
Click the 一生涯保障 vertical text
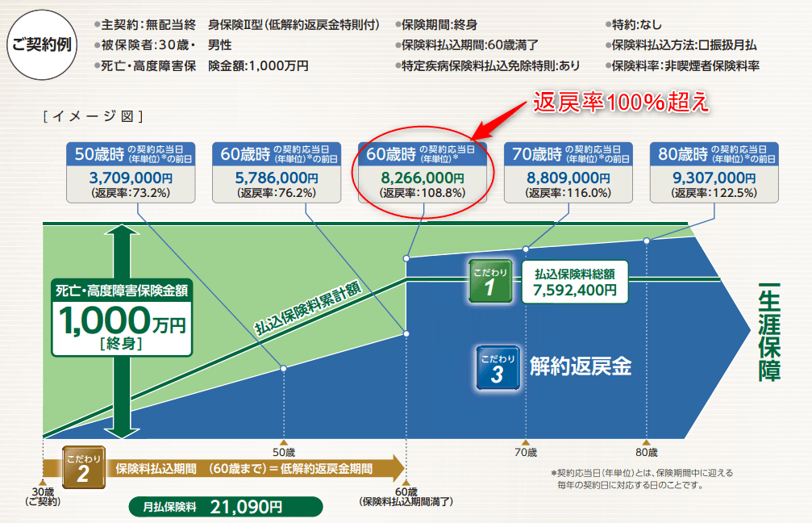(769, 333)
